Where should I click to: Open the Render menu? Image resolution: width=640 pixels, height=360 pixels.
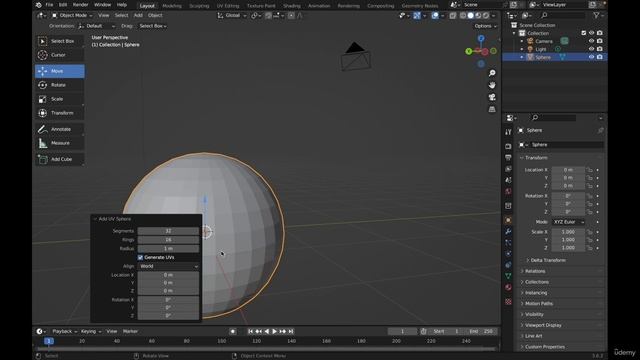point(80,5)
